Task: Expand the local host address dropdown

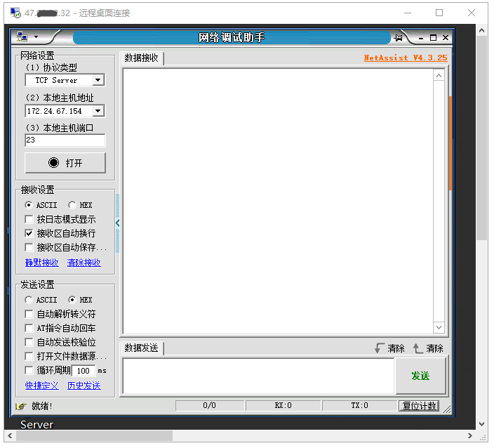Action: click(x=98, y=111)
